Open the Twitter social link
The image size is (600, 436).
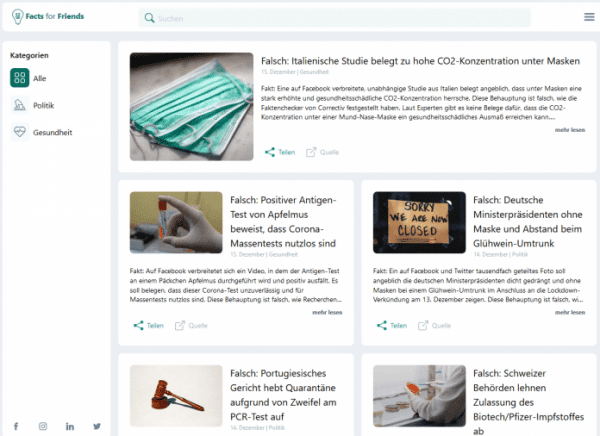tap(97, 426)
